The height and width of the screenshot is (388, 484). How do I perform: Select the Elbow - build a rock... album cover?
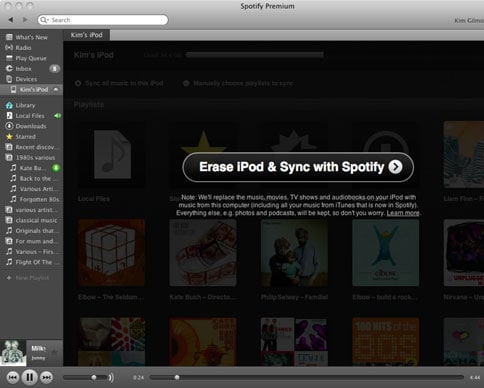(x=386, y=253)
